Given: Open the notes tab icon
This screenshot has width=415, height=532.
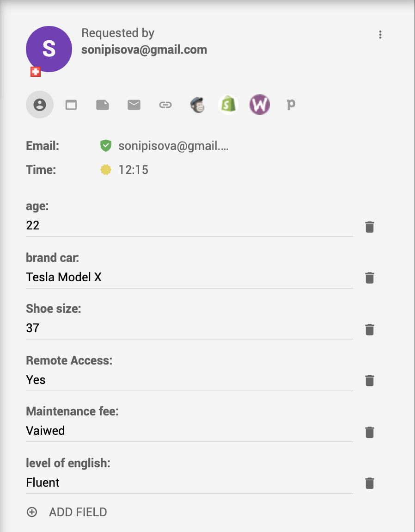Looking at the screenshot, I should click(103, 105).
